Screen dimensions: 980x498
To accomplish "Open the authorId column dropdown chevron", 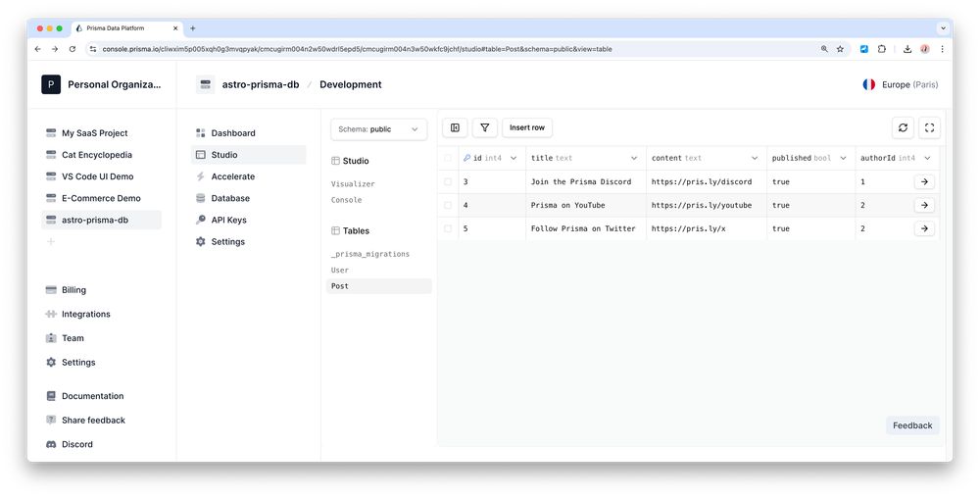I will [x=927, y=158].
